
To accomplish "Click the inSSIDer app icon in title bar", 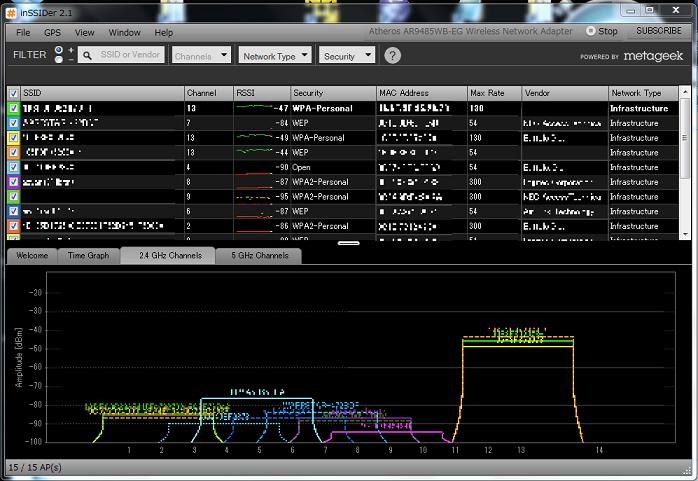I will [x=11, y=13].
